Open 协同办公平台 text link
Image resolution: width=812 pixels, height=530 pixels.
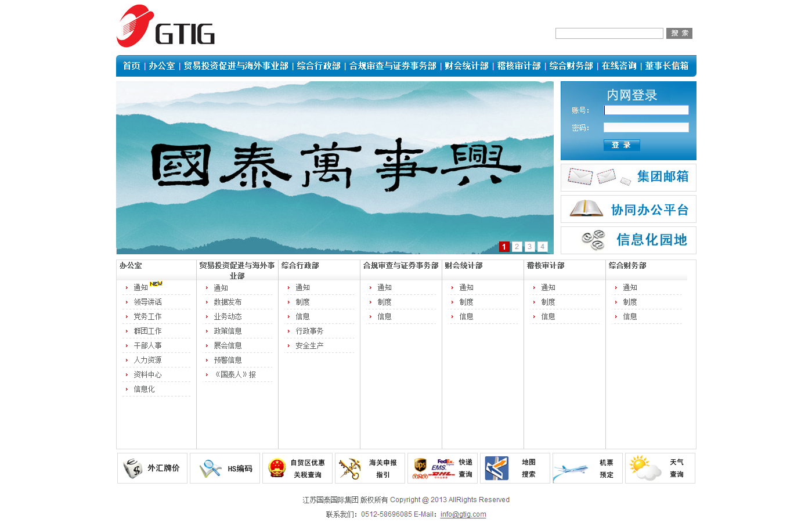click(x=649, y=210)
